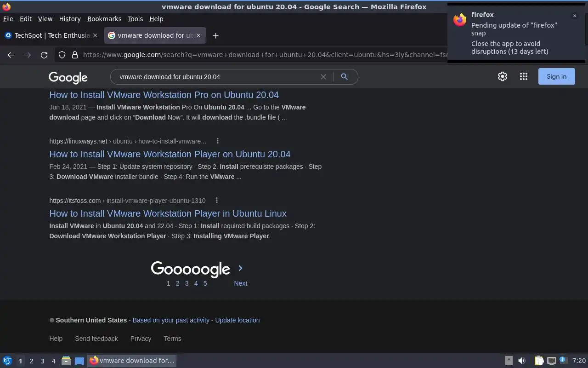Viewport: 588px width, 368px height.
Task: Open the file manager from the taskbar
Action: tap(66, 361)
